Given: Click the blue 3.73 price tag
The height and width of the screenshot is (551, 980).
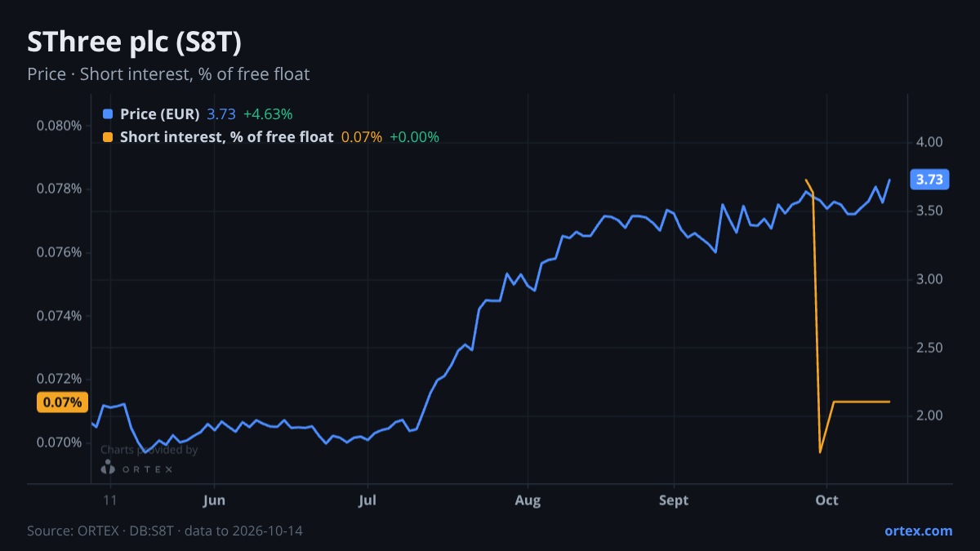Looking at the screenshot, I should click(x=929, y=180).
